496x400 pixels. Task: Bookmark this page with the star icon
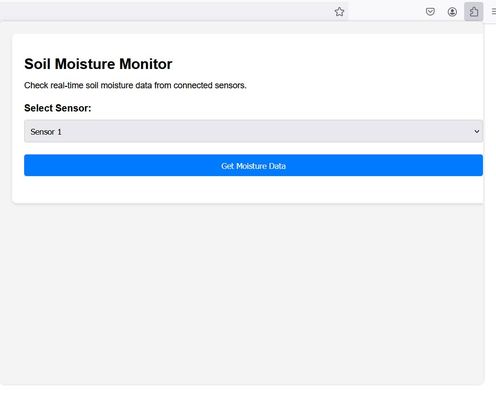click(339, 12)
